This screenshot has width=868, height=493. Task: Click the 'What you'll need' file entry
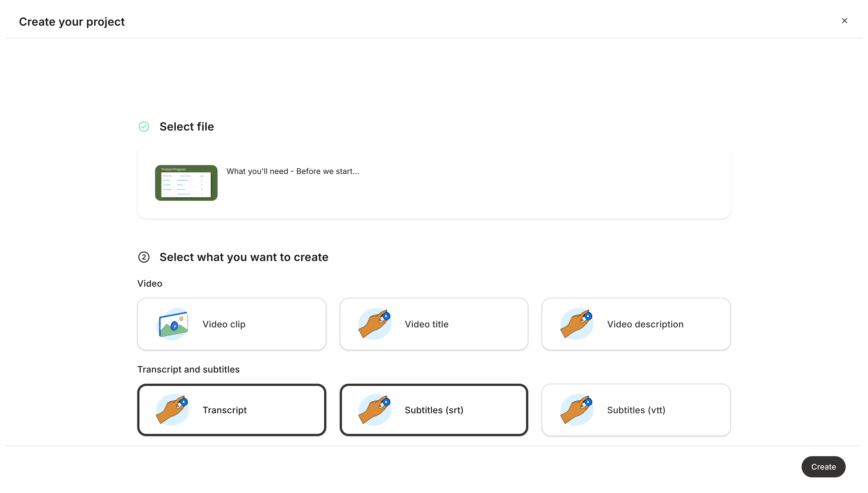click(x=293, y=171)
